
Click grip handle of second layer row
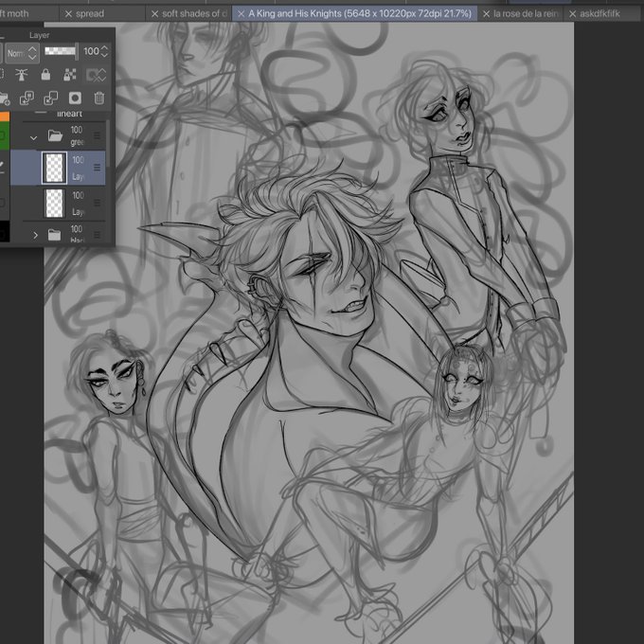click(x=97, y=203)
